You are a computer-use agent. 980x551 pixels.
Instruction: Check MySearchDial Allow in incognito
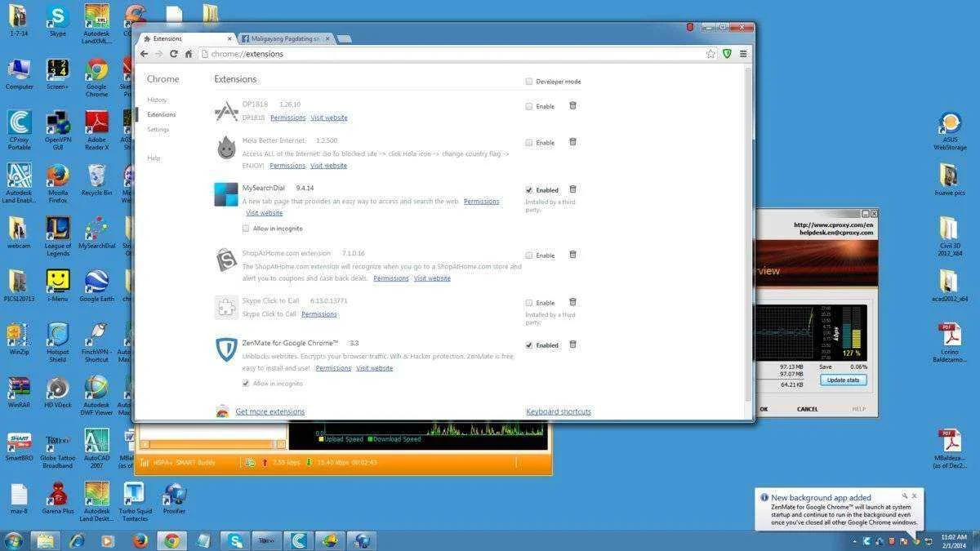pyautogui.click(x=246, y=229)
